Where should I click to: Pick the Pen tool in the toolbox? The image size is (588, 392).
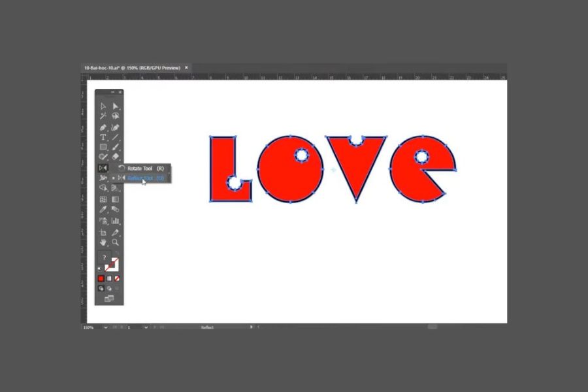pyautogui.click(x=103, y=127)
